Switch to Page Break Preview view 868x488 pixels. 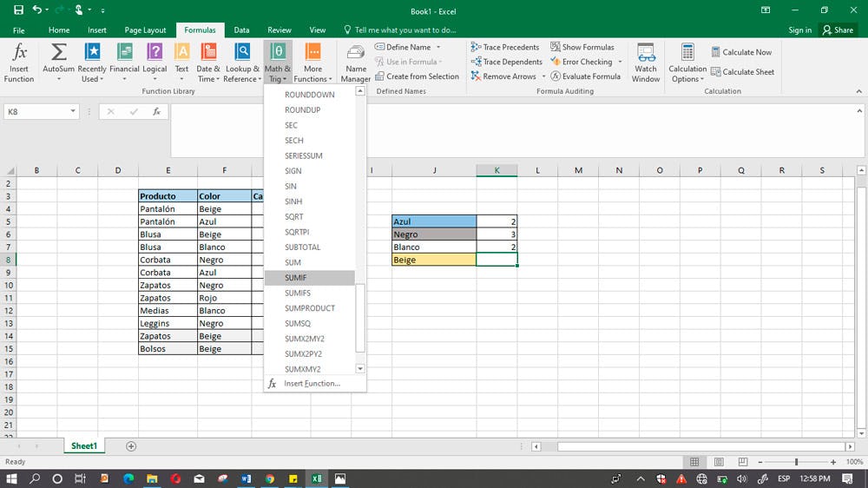(742, 462)
